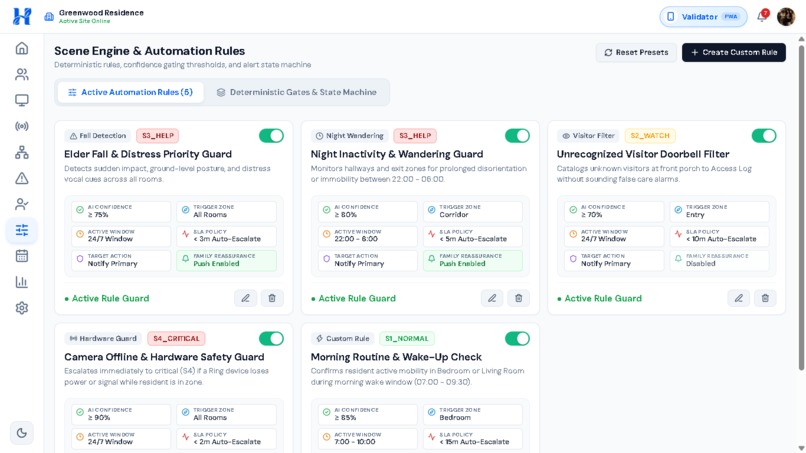806x453 pixels.
Task: Disable the Unrecognized Visitor Doorbell Filter toggle
Action: 764,136
